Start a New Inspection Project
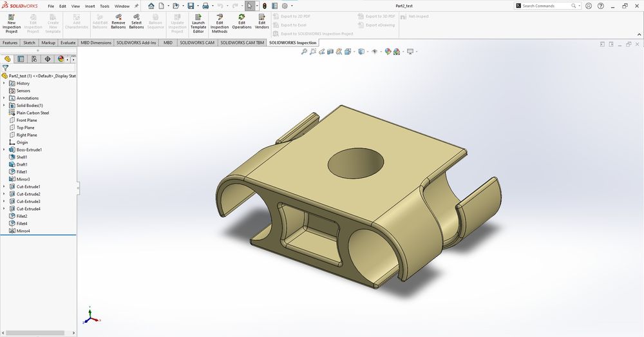 click(12, 23)
